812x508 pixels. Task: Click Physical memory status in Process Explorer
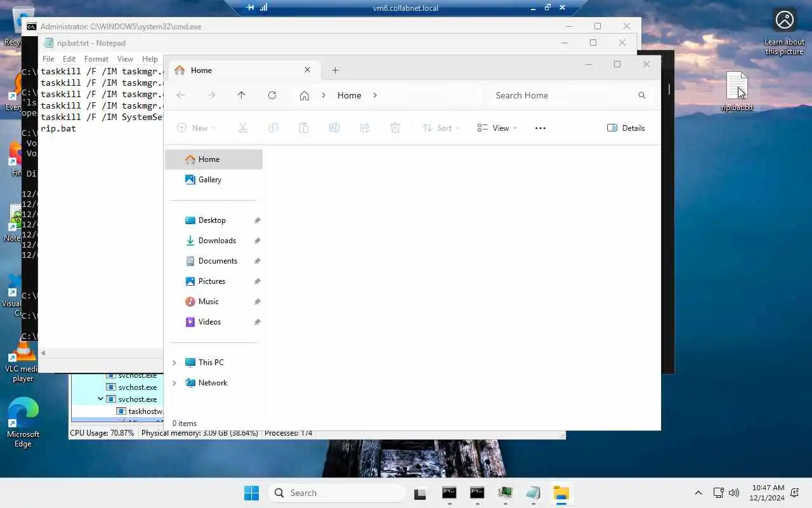pyautogui.click(x=199, y=433)
